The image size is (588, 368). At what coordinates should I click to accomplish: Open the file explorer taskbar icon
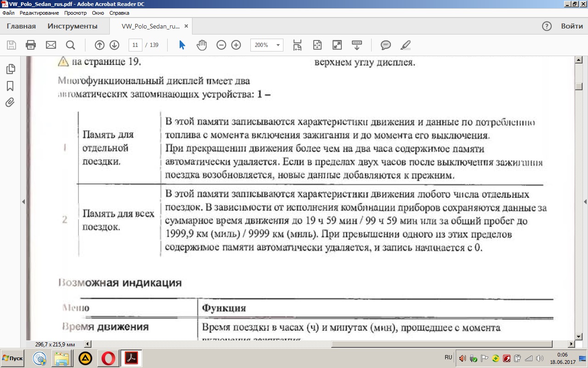coord(61,358)
